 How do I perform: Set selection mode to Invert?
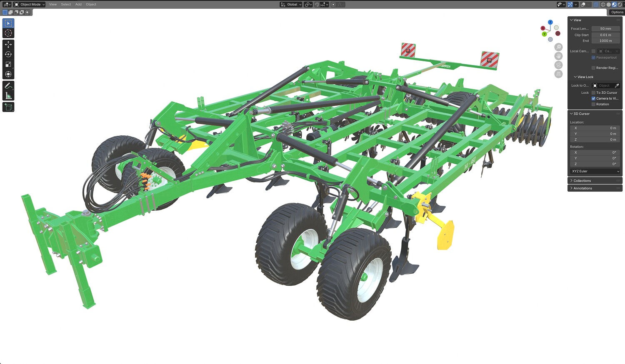click(x=22, y=12)
